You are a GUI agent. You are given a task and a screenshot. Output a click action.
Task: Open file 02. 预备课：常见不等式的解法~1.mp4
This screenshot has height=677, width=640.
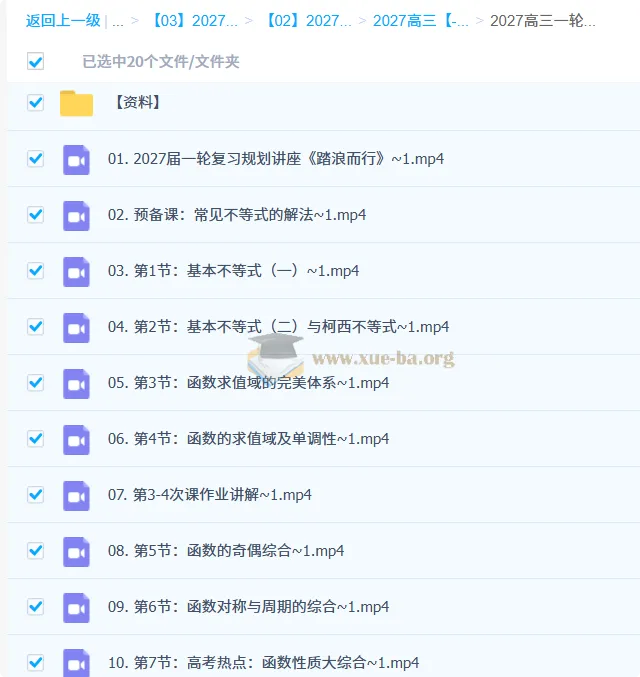(237, 215)
